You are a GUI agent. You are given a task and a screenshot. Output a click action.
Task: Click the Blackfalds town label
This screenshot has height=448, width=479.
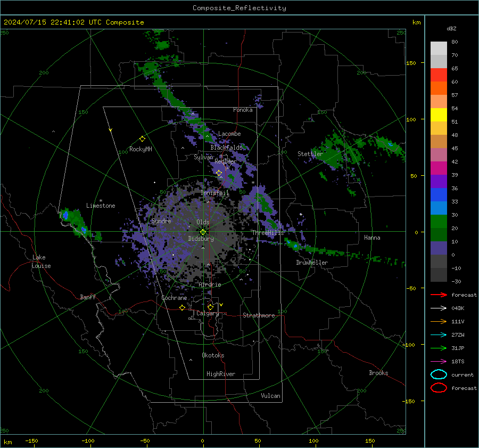click(x=226, y=148)
